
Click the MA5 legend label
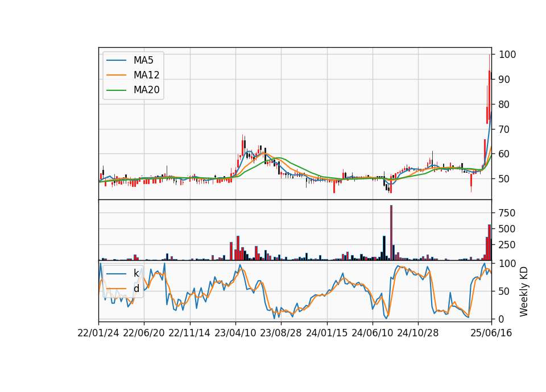click(x=143, y=60)
